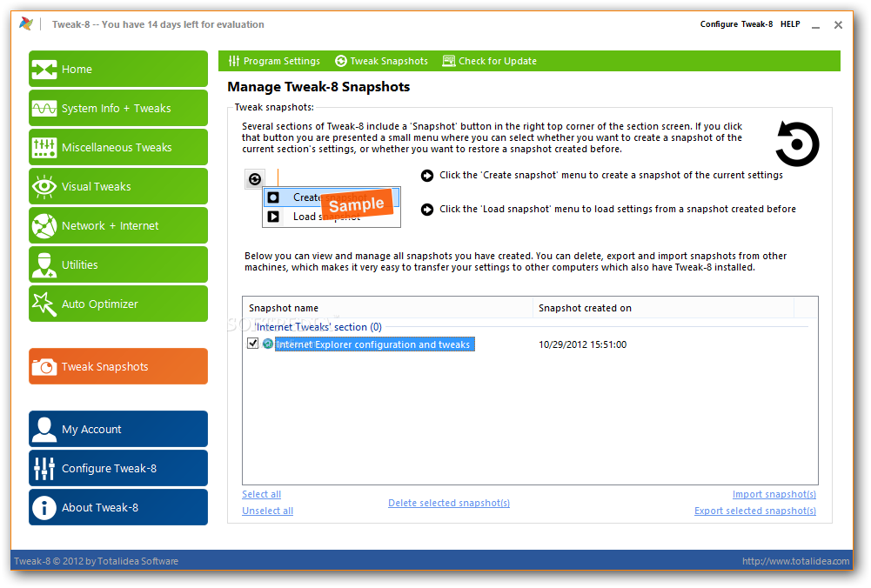This screenshot has width=871, height=588.
Task: Click the Tweak Snapshots camera icon
Action: (44, 367)
